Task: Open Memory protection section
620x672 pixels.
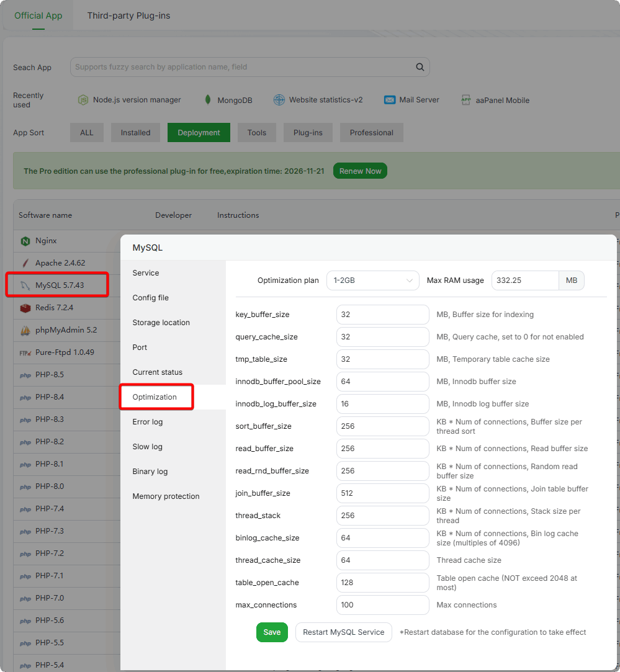Action: click(173, 496)
